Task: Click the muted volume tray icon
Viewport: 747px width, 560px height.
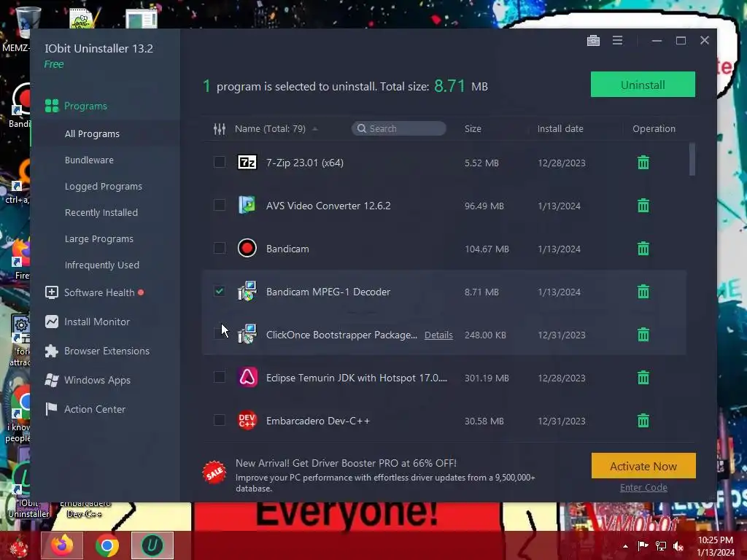Action: pyautogui.click(x=678, y=545)
